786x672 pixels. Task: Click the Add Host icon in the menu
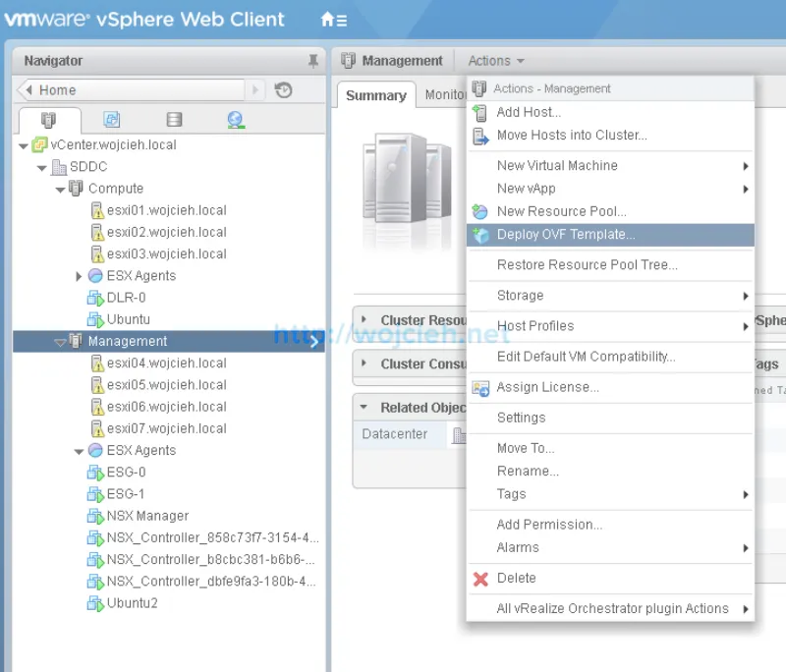point(482,111)
